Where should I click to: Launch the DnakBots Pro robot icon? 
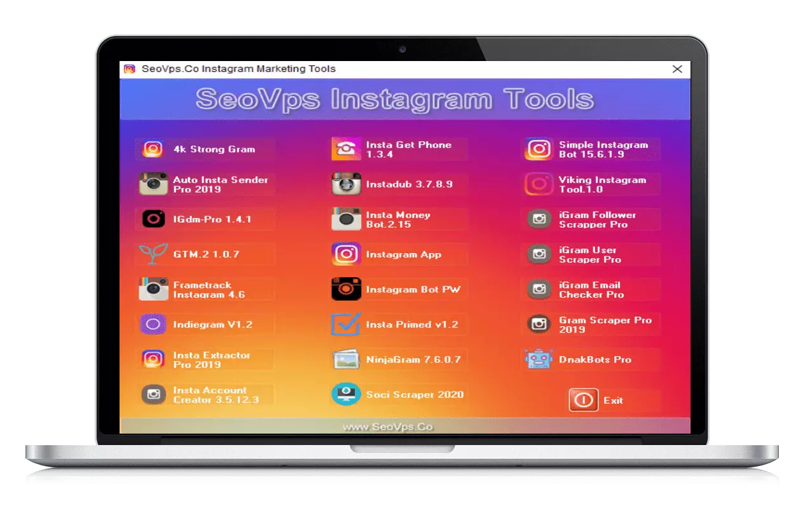coord(539,359)
